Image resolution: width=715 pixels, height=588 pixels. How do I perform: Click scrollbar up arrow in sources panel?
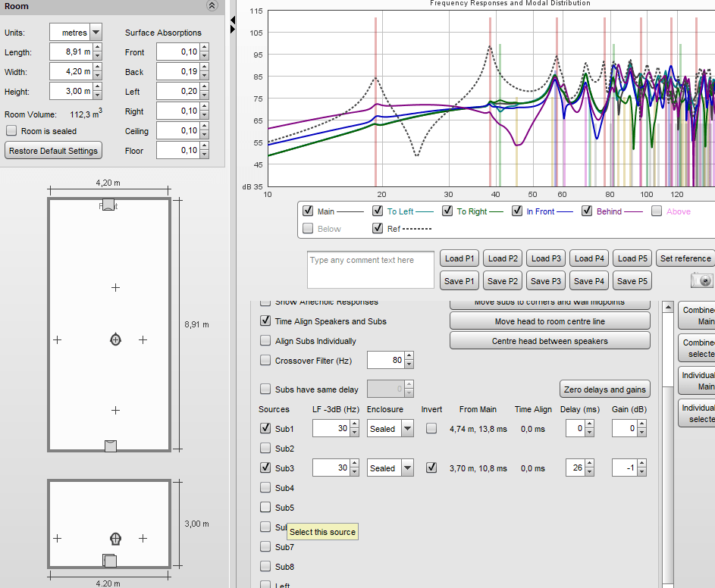(x=668, y=307)
